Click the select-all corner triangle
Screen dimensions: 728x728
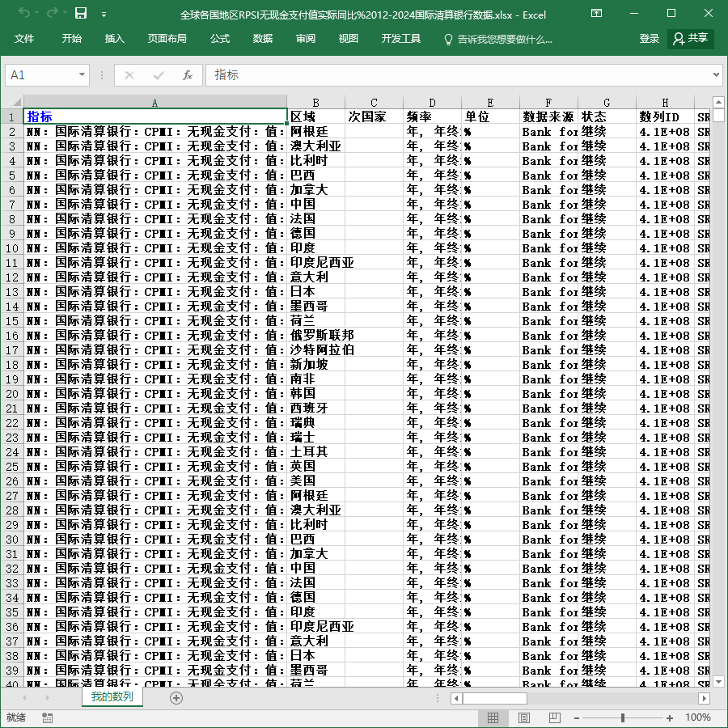tap(17, 102)
